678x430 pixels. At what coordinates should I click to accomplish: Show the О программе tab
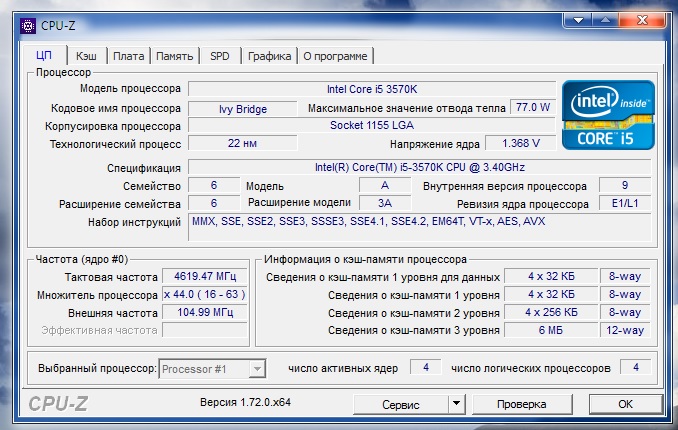click(x=335, y=56)
